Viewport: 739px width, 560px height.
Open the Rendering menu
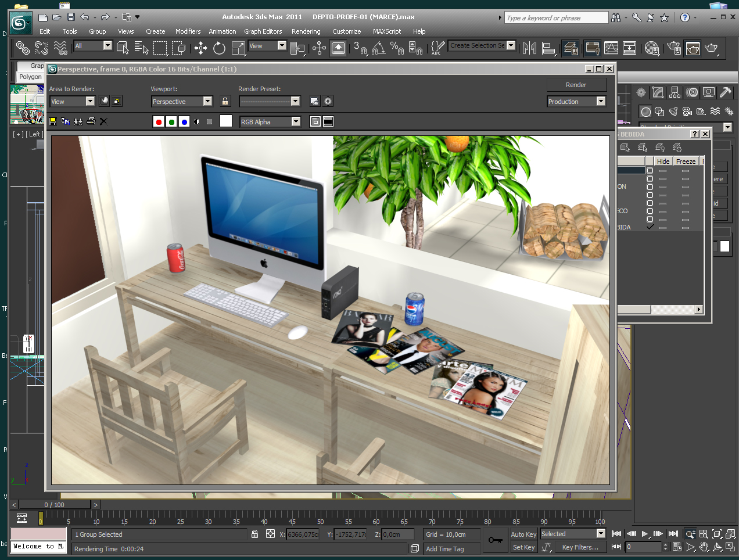tap(306, 31)
